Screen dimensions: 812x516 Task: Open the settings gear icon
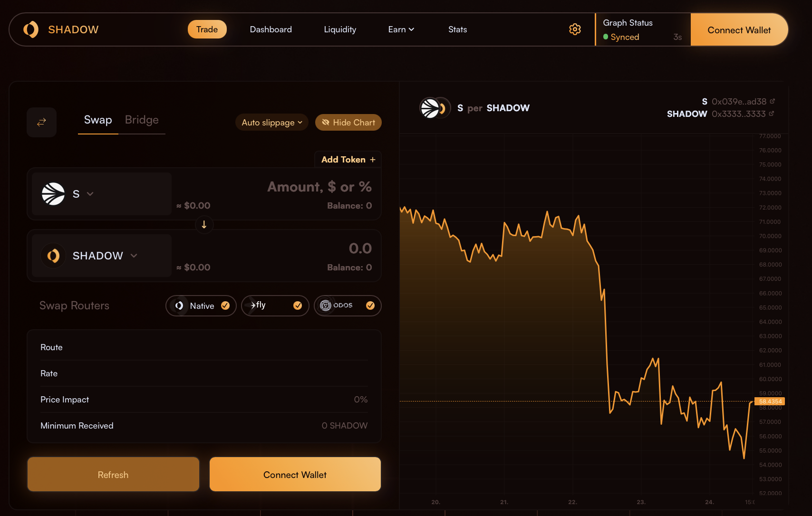[x=575, y=29]
